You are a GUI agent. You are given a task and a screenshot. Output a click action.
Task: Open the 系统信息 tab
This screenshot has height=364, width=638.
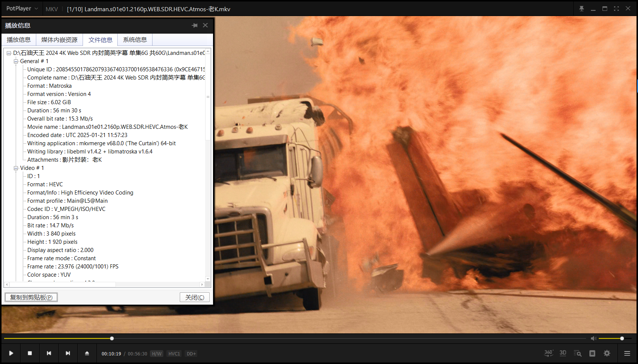tap(135, 40)
